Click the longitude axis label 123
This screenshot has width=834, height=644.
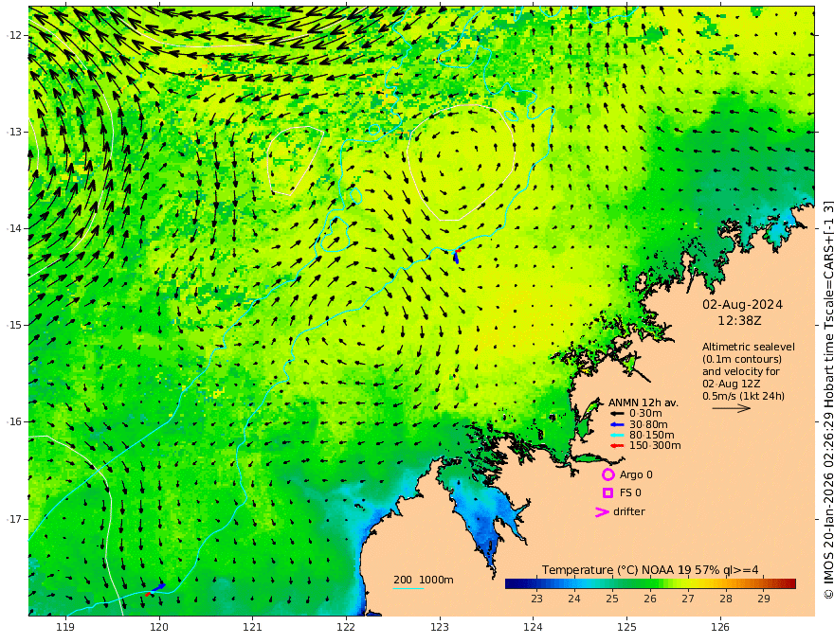tap(440, 628)
